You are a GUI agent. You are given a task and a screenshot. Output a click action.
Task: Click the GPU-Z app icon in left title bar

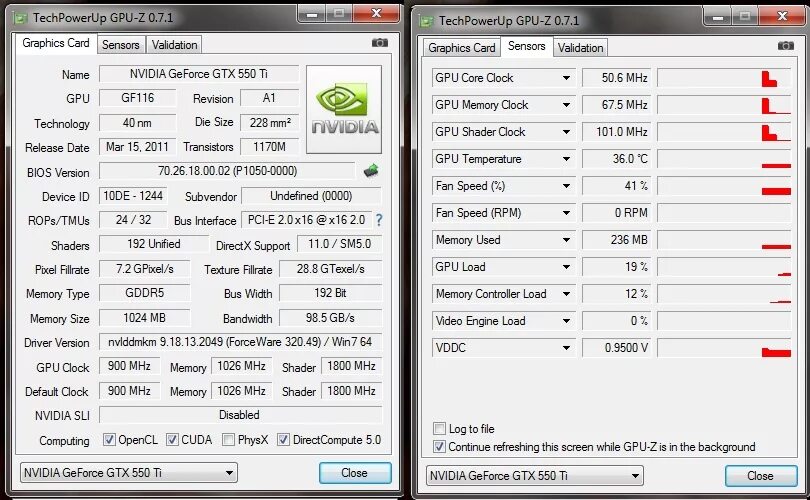pyautogui.click(x=21, y=19)
